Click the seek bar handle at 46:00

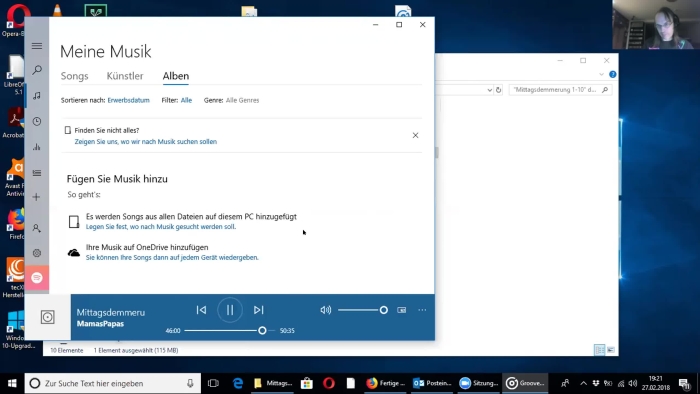click(262, 331)
